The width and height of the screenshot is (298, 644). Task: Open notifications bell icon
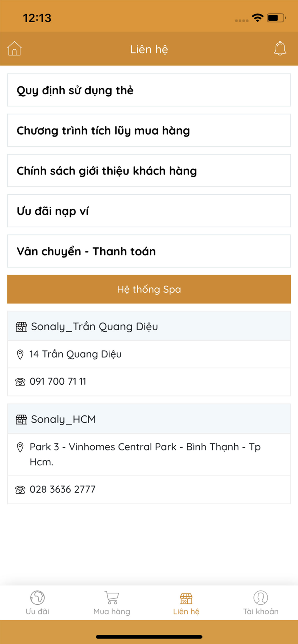(x=280, y=49)
